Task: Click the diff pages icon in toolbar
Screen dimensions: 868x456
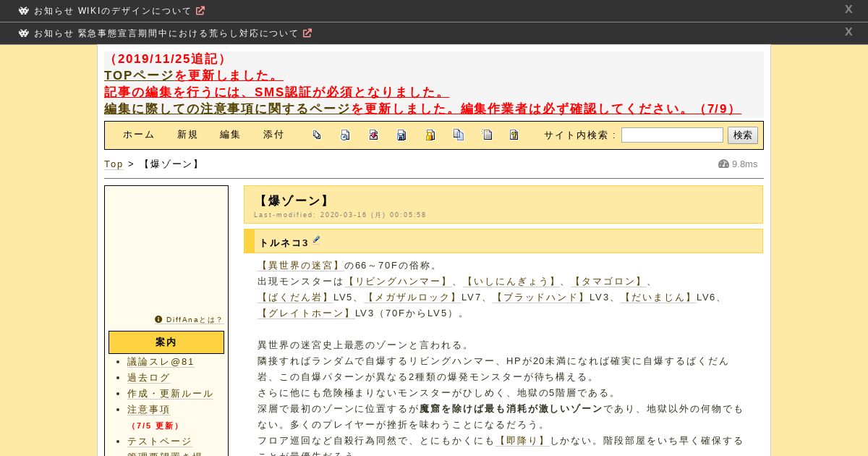Action: (x=317, y=135)
